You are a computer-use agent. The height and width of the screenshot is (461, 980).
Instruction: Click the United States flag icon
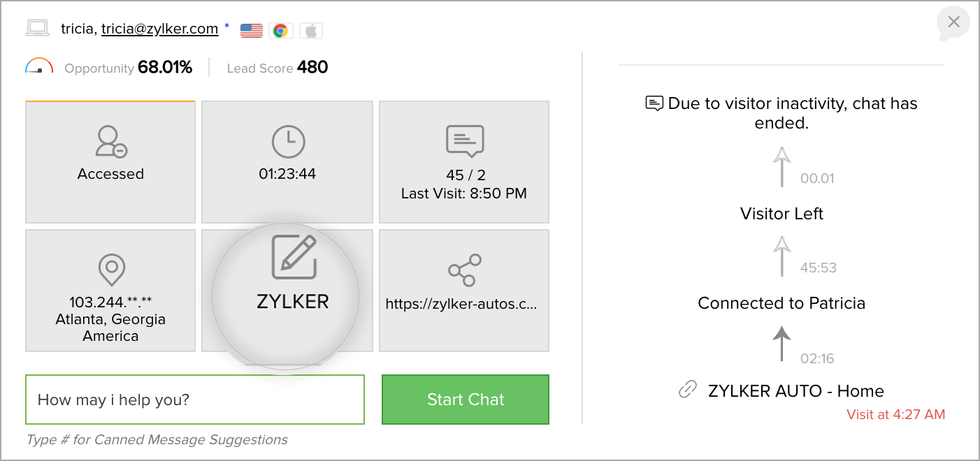(x=252, y=30)
